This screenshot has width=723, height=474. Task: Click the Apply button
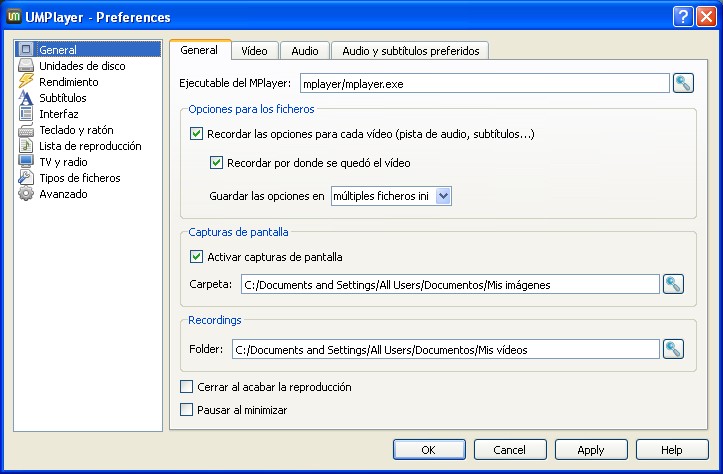[x=591, y=450]
